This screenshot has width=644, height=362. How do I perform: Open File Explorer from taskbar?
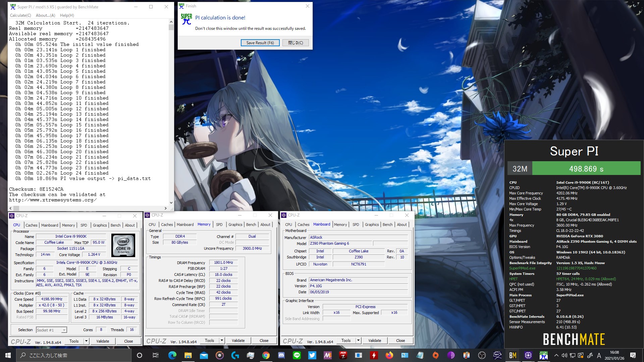(188, 355)
